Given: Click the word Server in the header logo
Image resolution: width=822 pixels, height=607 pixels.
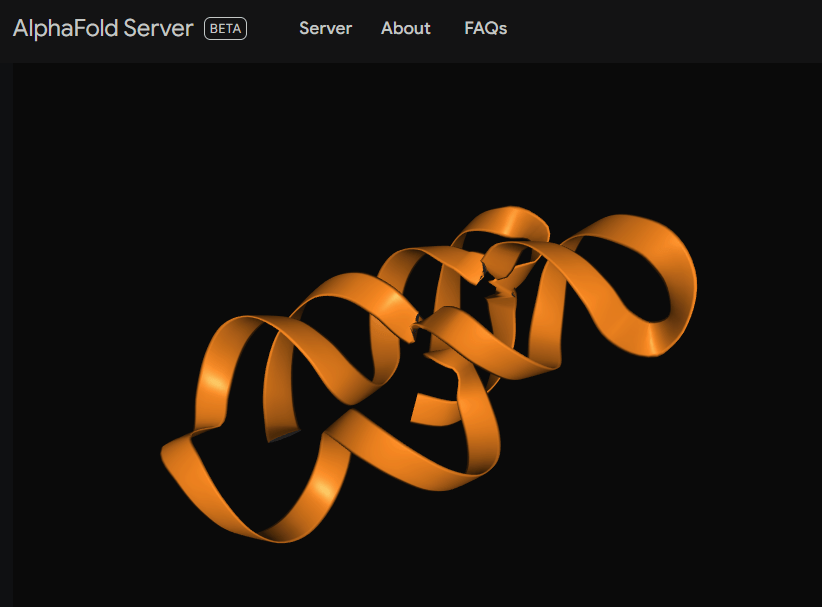Looking at the screenshot, I should pyautogui.click(x=158, y=28).
